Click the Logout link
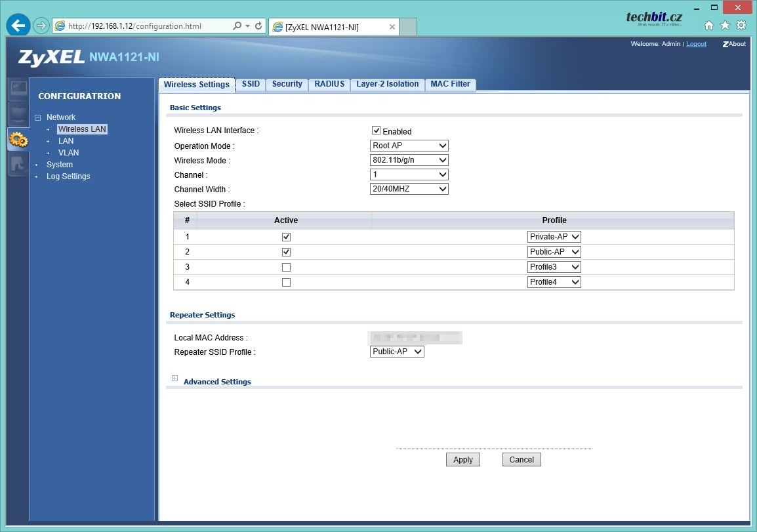This screenshot has height=532, width=757. click(696, 44)
